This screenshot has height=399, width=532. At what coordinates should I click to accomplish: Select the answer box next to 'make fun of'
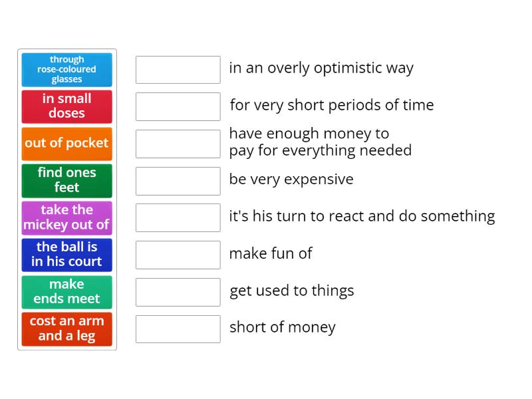[x=177, y=255]
